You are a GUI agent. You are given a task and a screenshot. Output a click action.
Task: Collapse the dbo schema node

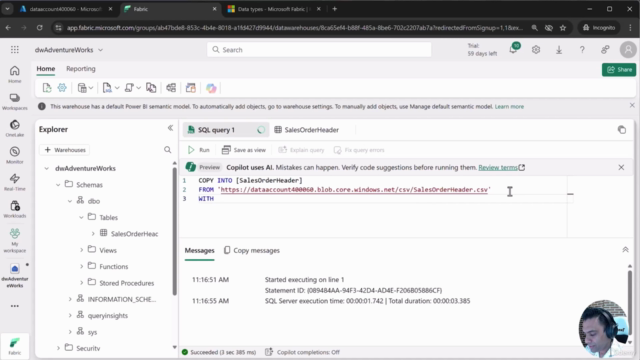[x=70, y=201]
